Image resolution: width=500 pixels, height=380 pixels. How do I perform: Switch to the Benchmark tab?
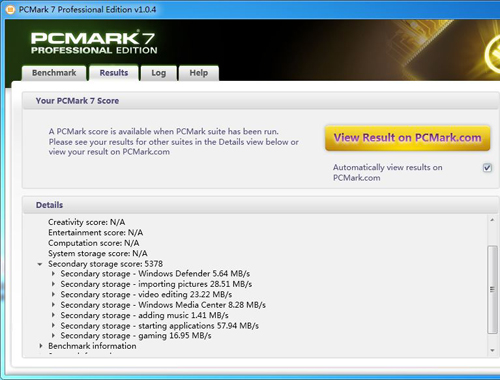point(54,73)
